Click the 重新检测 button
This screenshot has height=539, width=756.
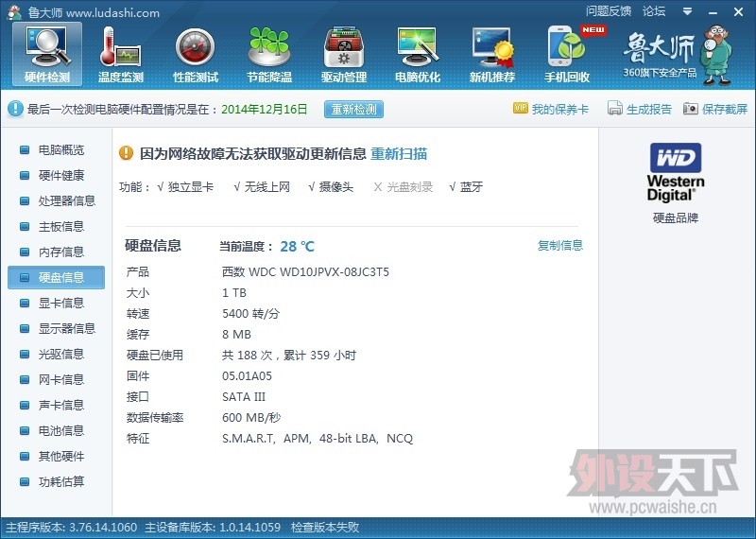(x=353, y=109)
